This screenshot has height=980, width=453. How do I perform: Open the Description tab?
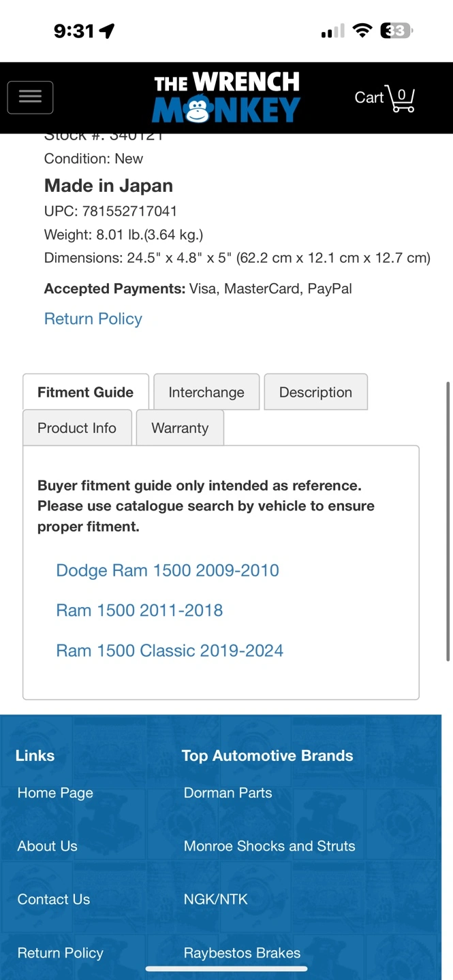315,392
